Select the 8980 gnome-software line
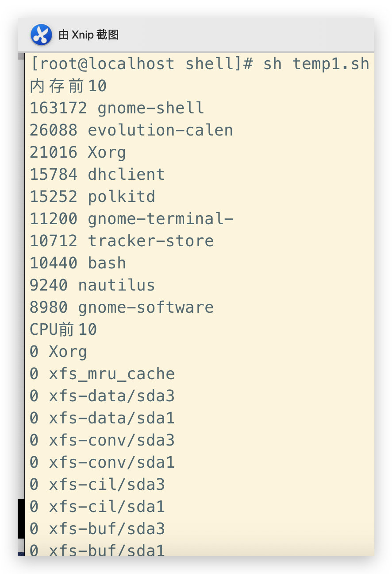The image size is (392, 574). [122, 307]
